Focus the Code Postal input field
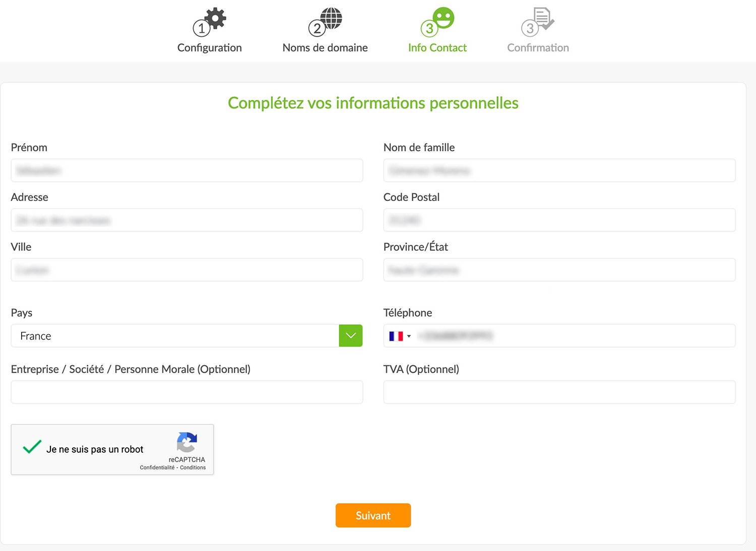Image resolution: width=756 pixels, height=551 pixels. [559, 221]
